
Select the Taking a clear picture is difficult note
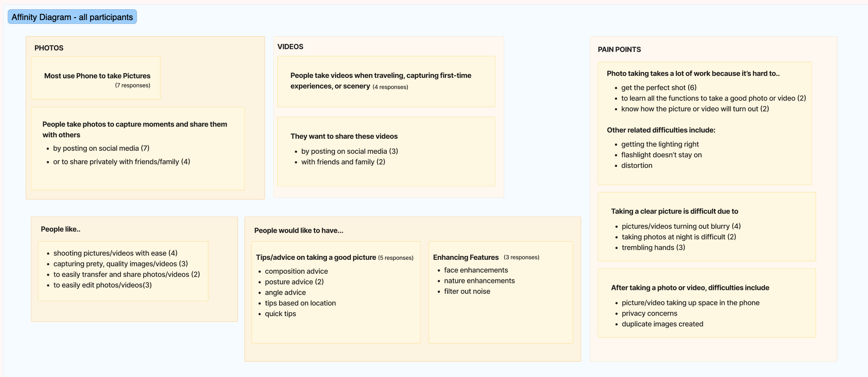[x=707, y=227]
